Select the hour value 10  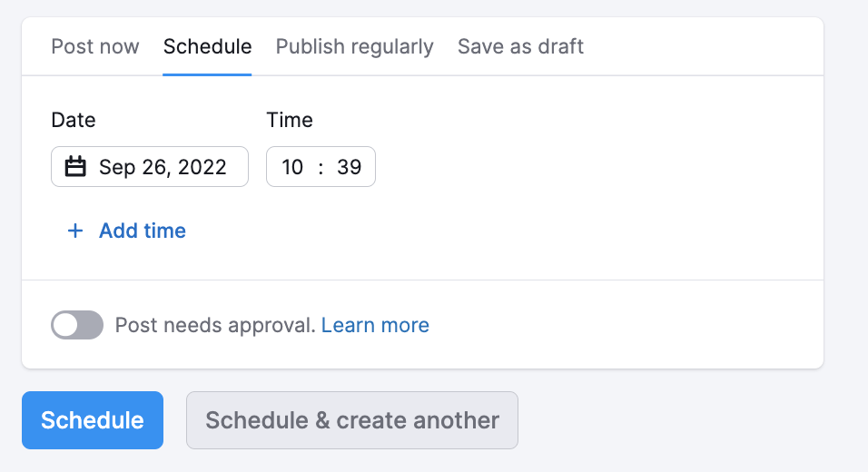coord(292,166)
